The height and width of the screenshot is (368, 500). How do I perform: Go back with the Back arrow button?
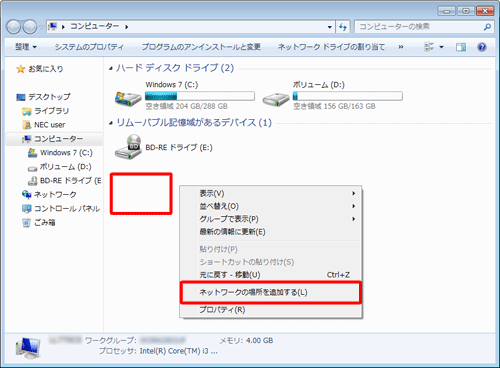(14, 27)
